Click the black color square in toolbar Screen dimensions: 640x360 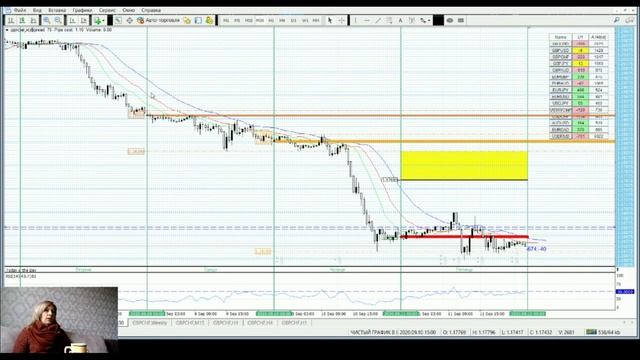(x=438, y=20)
